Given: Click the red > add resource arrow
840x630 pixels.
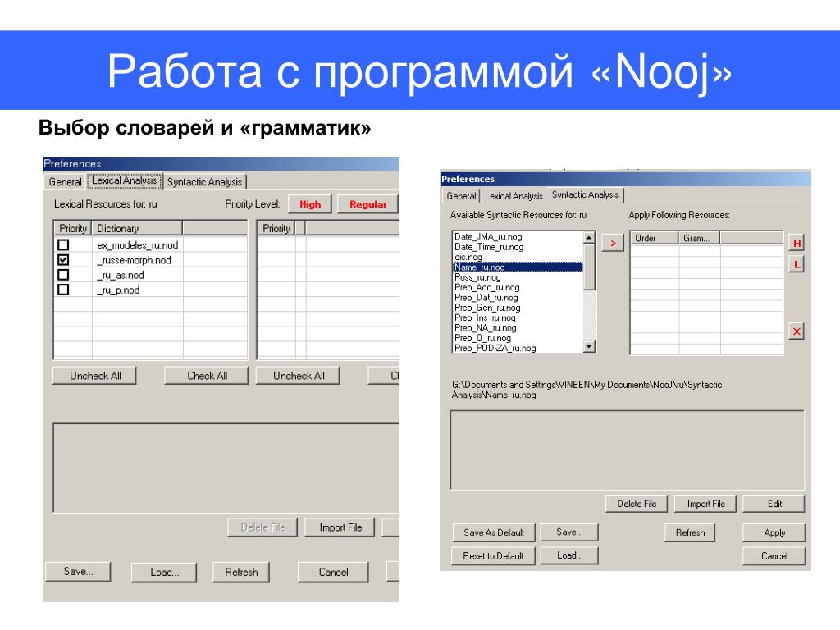Looking at the screenshot, I should pyautogui.click(x=613, y=243).
